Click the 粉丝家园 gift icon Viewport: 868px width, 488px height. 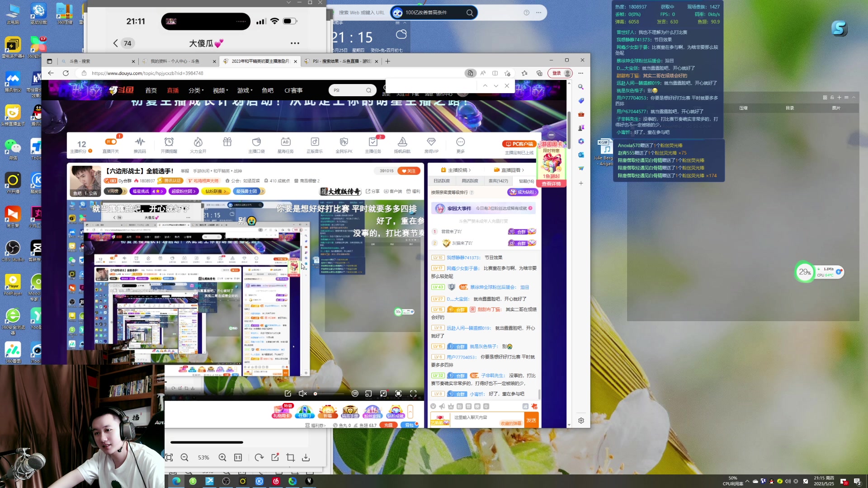click(x=373, y=411)
